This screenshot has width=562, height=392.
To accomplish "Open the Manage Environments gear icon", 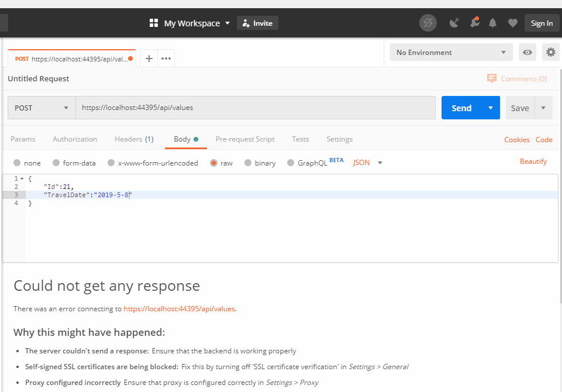I will (x=550, y=52).
